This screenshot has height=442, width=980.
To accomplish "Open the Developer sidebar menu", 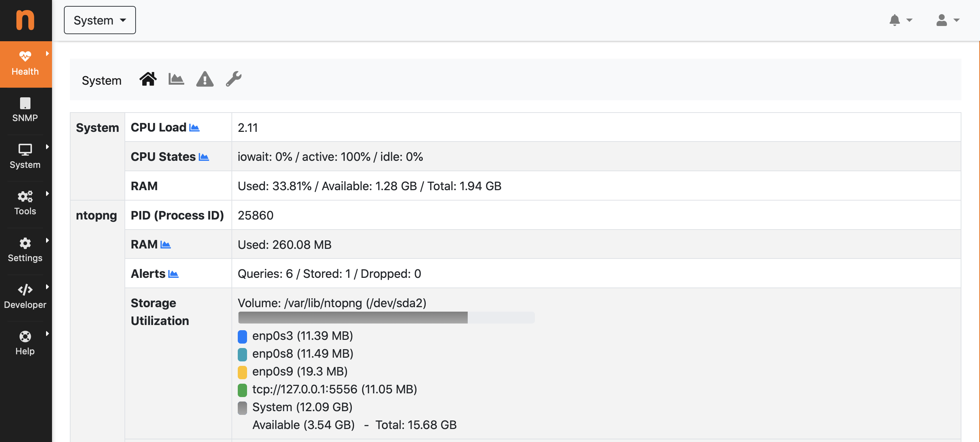I will 25,297.
